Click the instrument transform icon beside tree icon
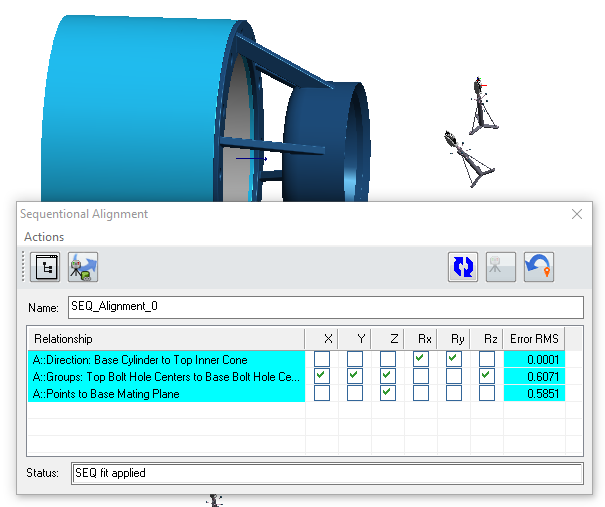605x507 pixels. click(83, 267)
